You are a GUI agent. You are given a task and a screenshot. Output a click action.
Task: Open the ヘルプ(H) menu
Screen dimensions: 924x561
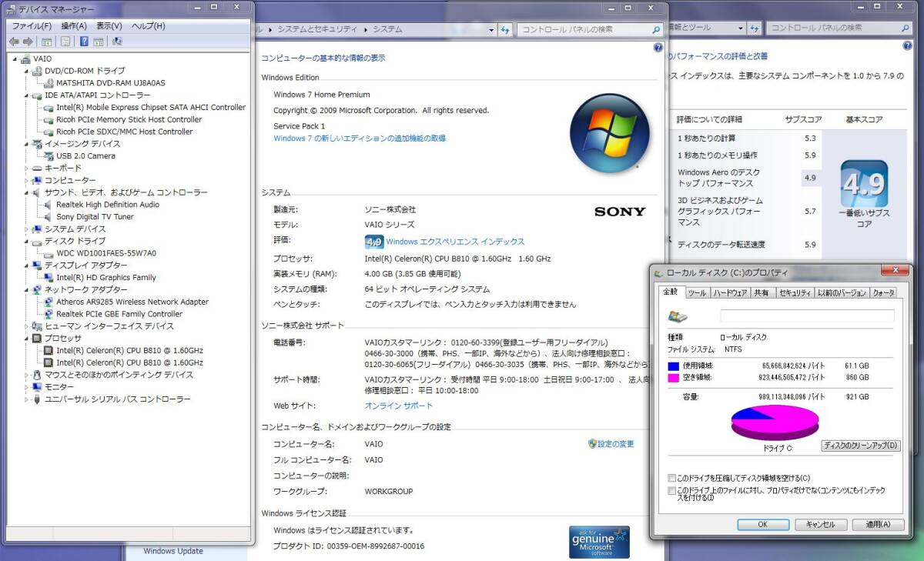[148, 26]
